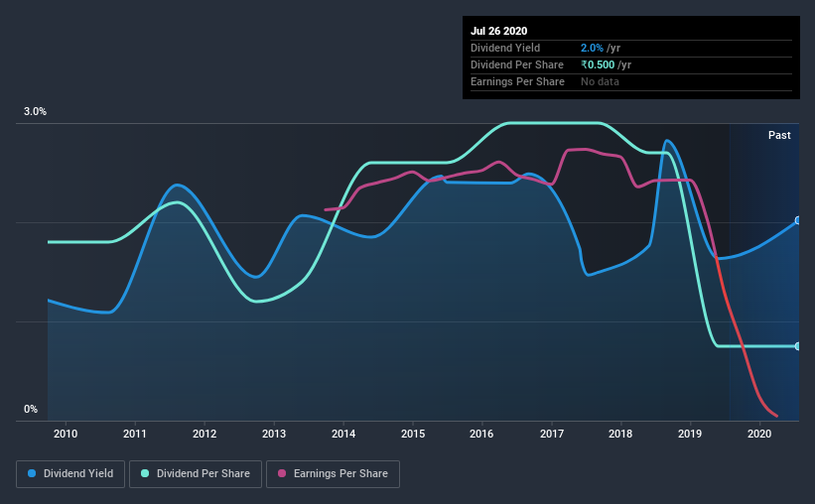Click the tooltip's Earnings Per Share row label
This screenshot has height=504, width=815.
[x=518, y=81]
